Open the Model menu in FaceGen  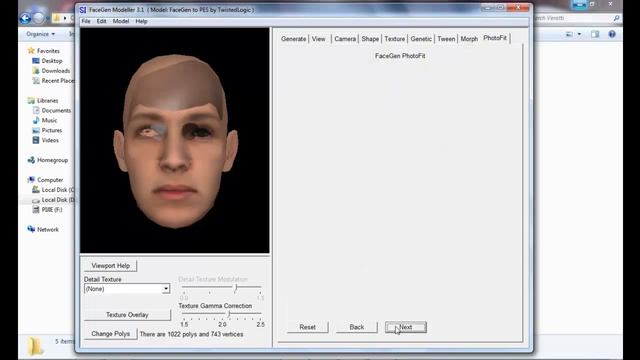click(121, 21)
